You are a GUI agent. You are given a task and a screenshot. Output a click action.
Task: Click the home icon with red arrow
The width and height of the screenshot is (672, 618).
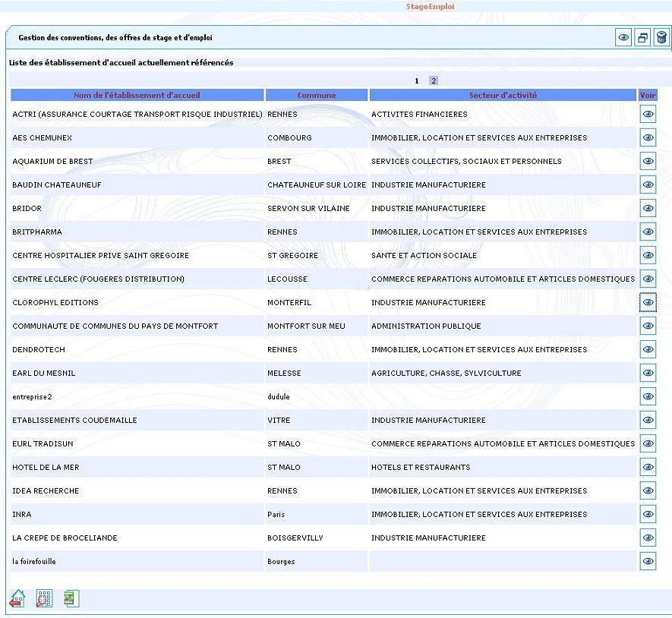(17, 598)
